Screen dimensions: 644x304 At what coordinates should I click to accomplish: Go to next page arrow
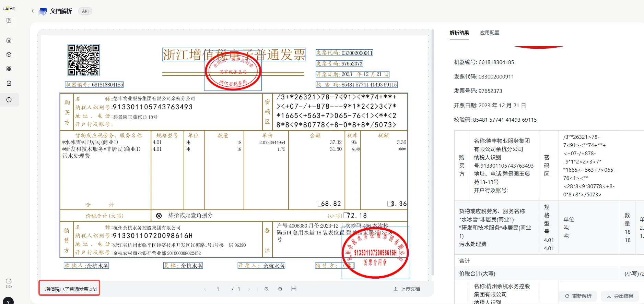(x=249, y=289)
